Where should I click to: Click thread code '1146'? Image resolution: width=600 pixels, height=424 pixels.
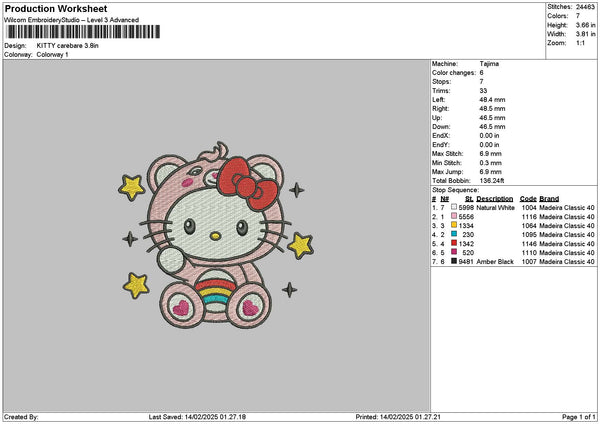[x=529, y=244]
